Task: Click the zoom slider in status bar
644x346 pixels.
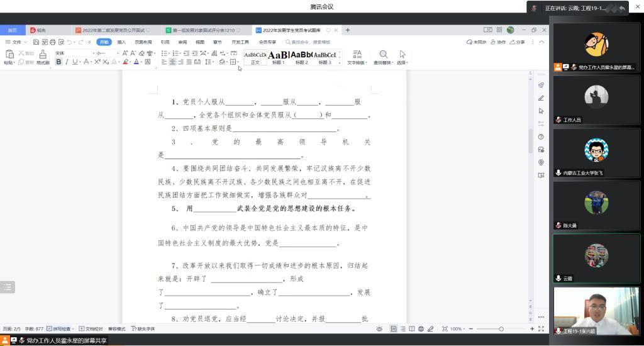Action: pos(501,329)
